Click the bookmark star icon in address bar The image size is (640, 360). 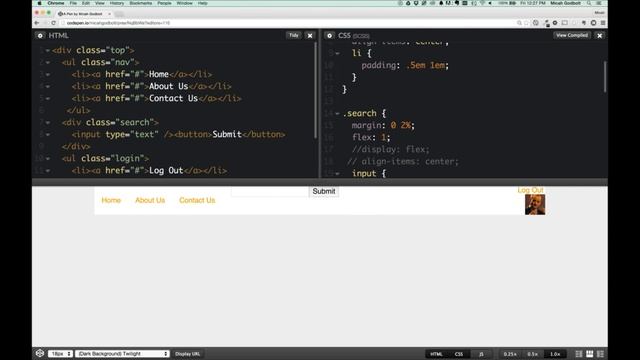pos(527,23)
